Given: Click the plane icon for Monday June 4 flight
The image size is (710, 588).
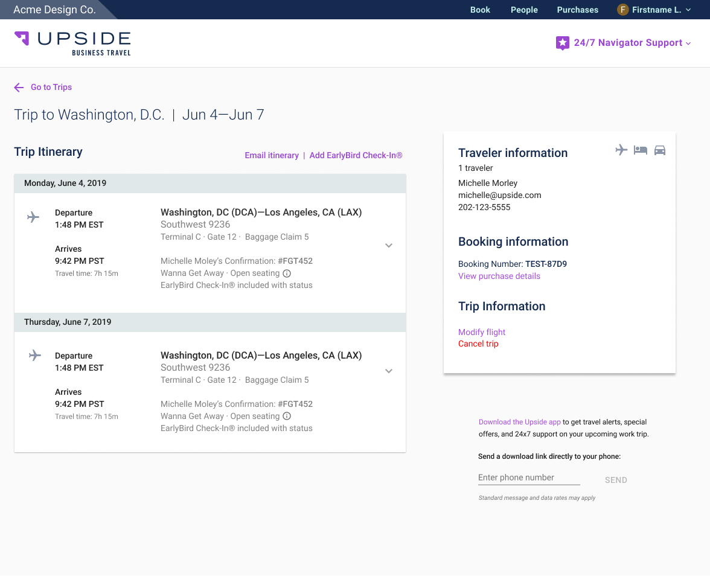Looking at the screenshot, I should (33, 217).
